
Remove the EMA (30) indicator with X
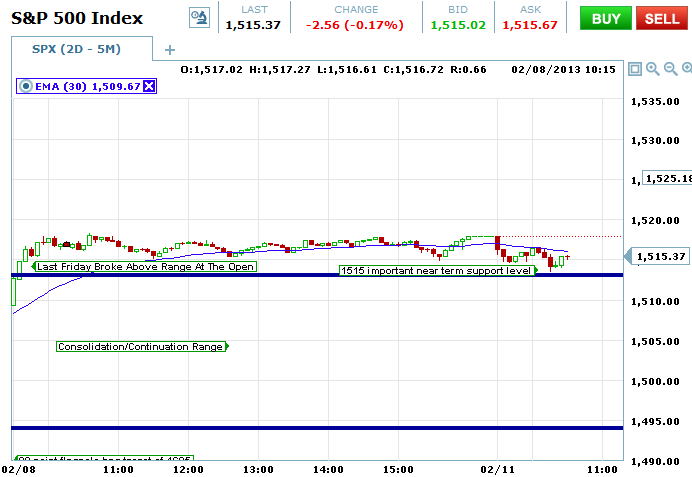click(149, 86)
